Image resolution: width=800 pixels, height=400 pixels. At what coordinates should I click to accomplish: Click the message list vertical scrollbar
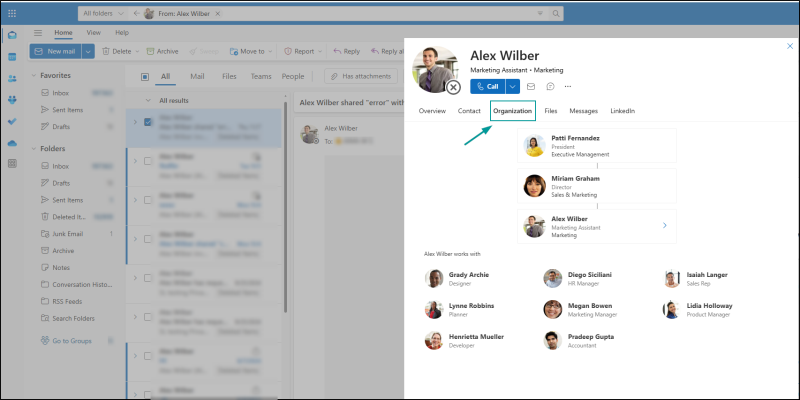[286, 206]
